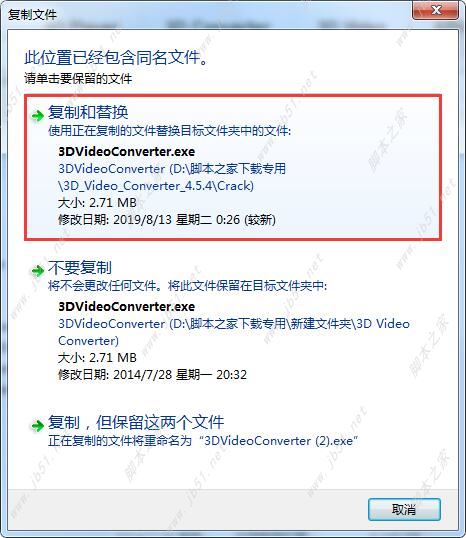
Task: Click the 此位置已经包含同名文件 header message
Action: (x=116, y=57)
